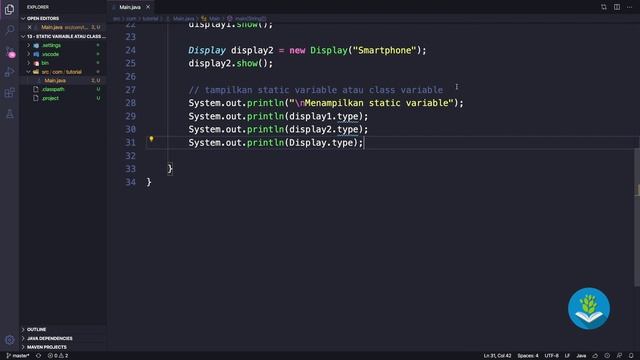The height and width of the screenshot is (360, 640).
Task: Place cursor at end of line 31
Action: (x=363, y=143)
